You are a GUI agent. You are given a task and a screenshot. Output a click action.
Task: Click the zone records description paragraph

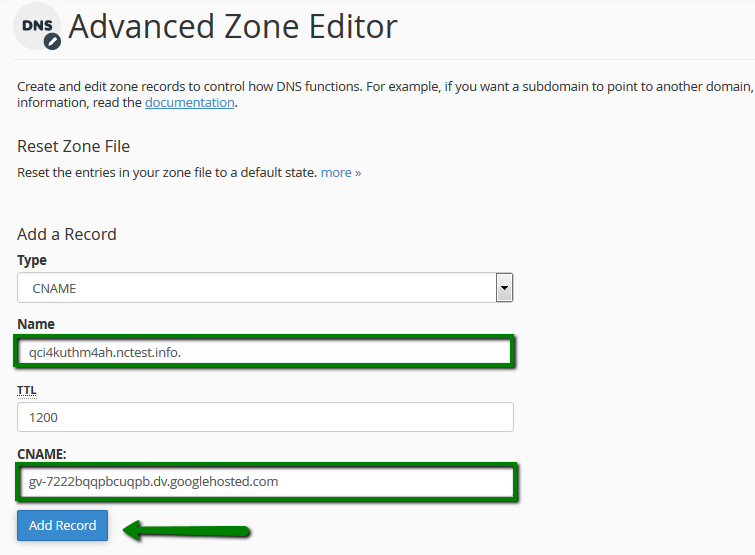385,94
